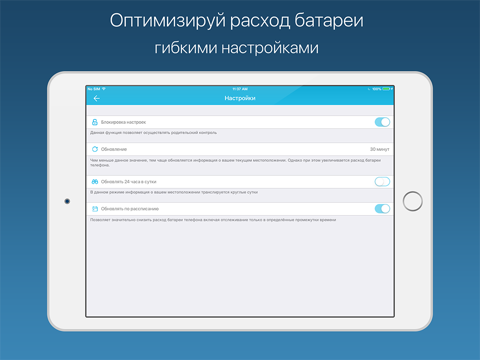The width and height of the screenshot is (480, 360).
Task: Click the Оптимизируй расход батареи heading
Action: coord(237,21)
